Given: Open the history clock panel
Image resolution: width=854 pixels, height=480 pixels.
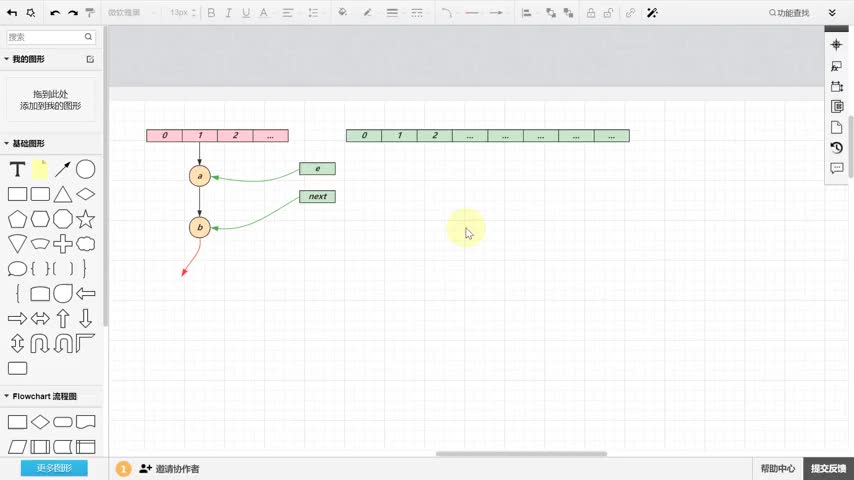Looking at the screenshot, I should pos(837,148).
